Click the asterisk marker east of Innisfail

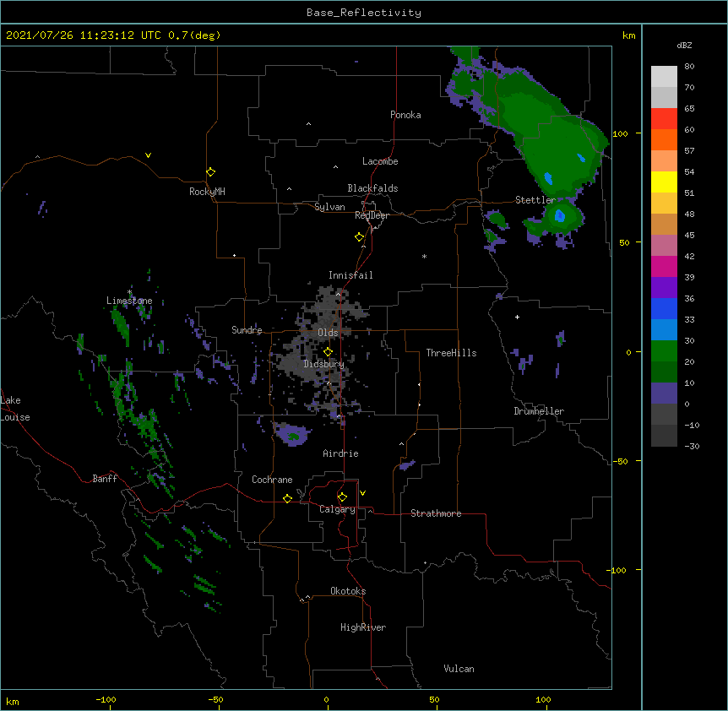pyautogui.click(x=424, y=256)
